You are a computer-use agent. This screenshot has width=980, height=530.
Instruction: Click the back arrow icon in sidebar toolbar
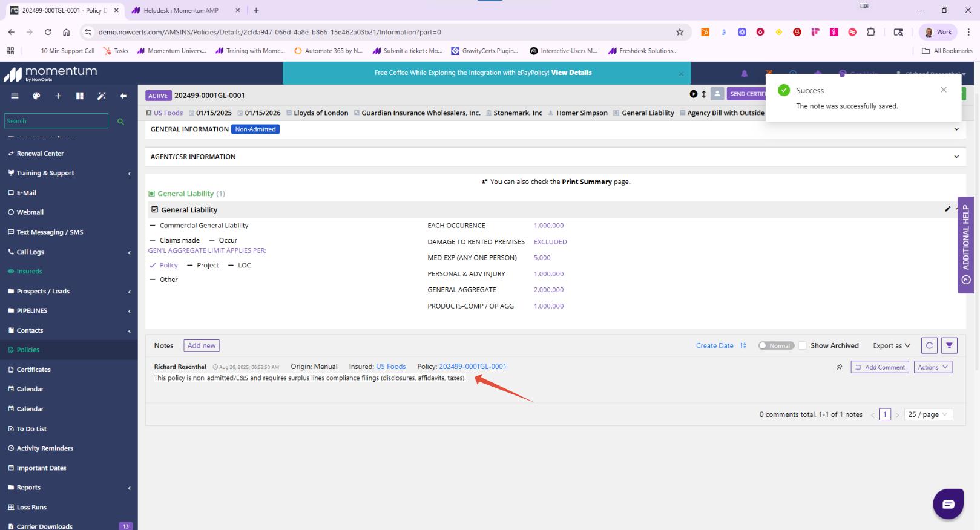click(x=123, y=96)
